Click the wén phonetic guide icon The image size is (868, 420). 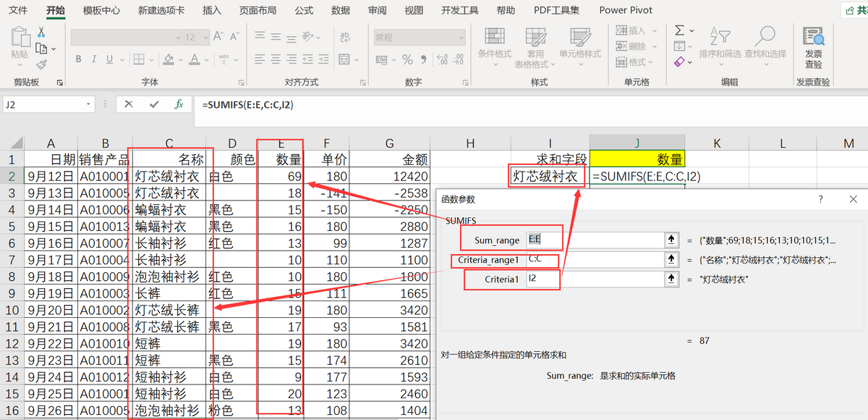224,59
